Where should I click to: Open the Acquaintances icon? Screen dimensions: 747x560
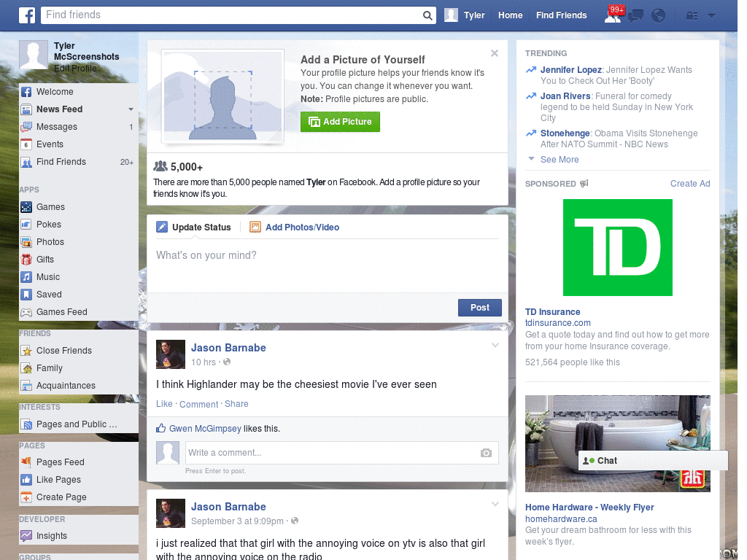pyautogui.click(x=26, y=386)
